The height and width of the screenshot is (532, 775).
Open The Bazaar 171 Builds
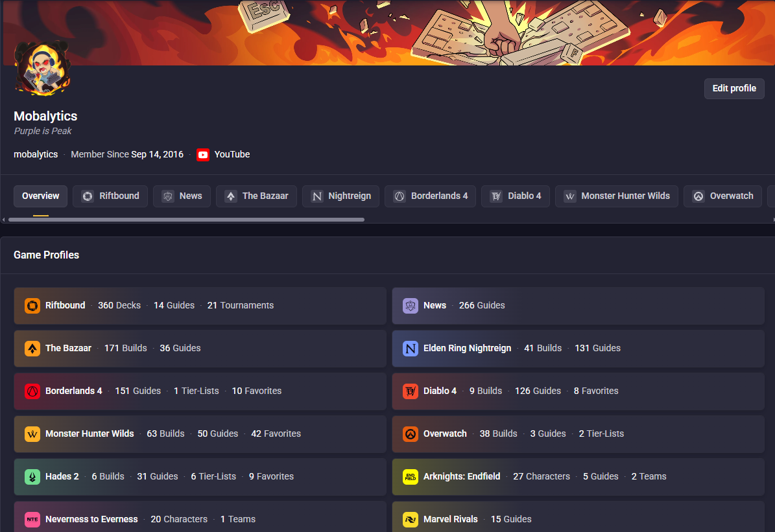coord(126,348)
